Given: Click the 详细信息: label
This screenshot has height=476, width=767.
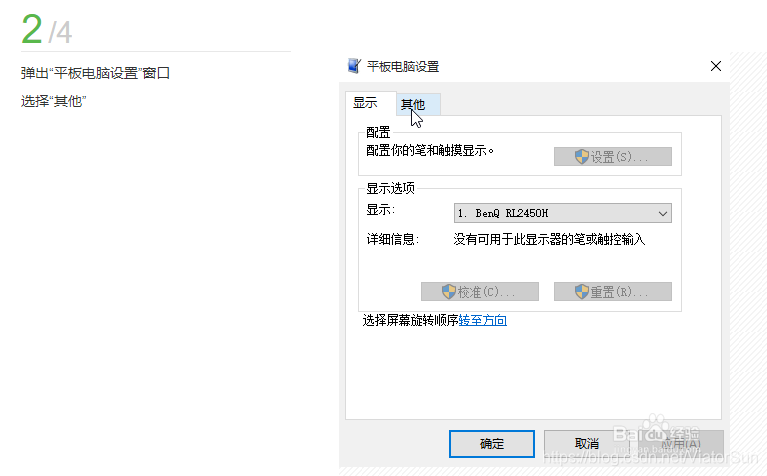Looking at the screenshot, I should pos(393,239).
